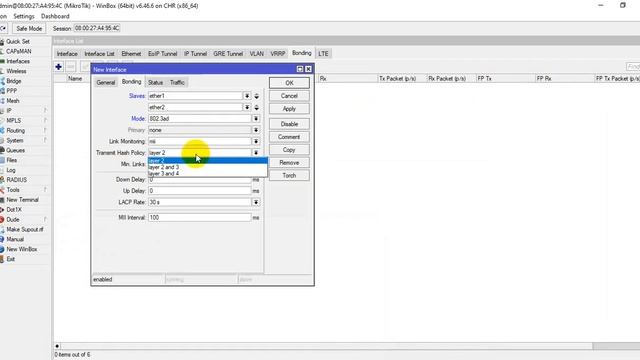Click the New Interface dialog close icon
Viewport: 640px width, 360px height.
[309, 69]
